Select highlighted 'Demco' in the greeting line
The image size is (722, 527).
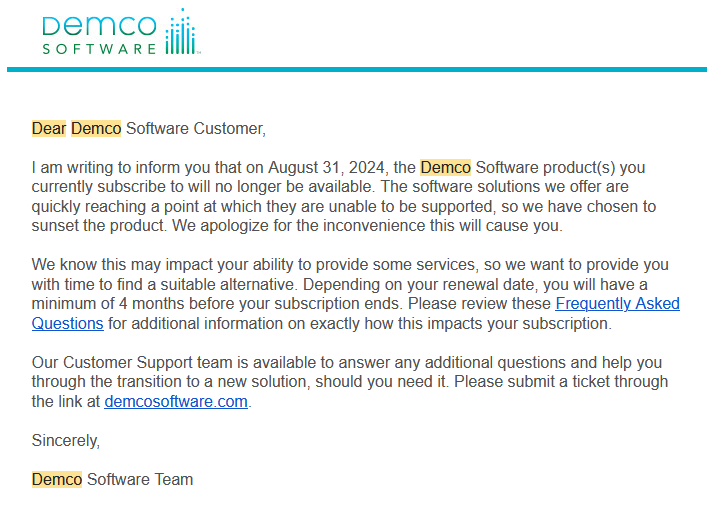coord(96,128)
